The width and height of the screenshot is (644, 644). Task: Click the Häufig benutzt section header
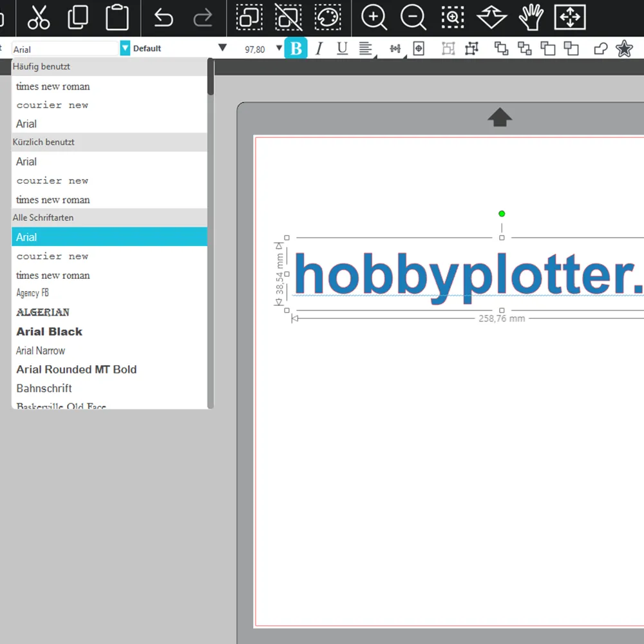(x=109, y=66)
